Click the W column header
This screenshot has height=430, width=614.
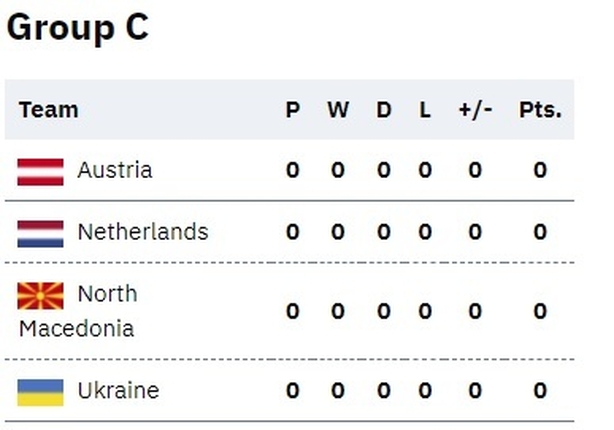pos(338,110)
